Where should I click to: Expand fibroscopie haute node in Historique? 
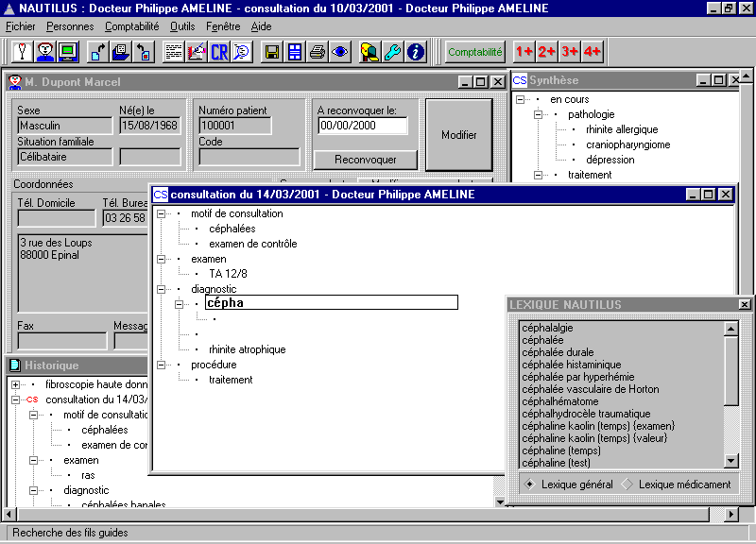[x=15, y=384]
